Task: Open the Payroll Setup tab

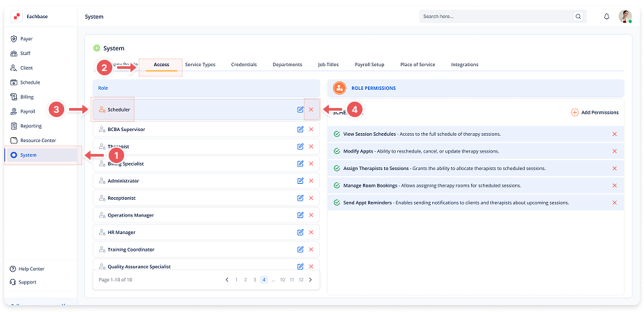Action: click(369, 65)
